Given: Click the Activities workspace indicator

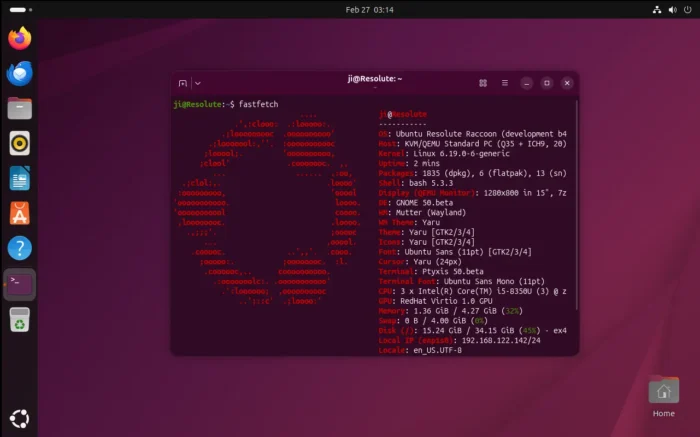Looking at the screenshot, I should (20, 9).
